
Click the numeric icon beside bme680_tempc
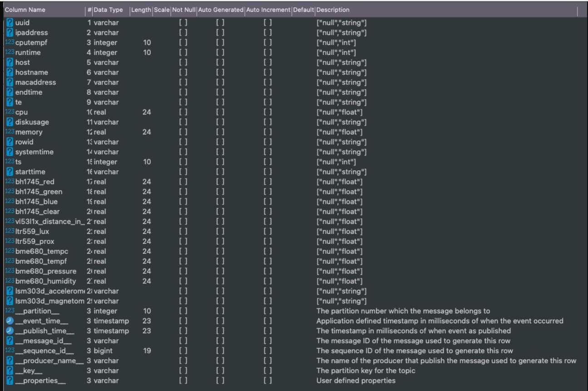click(10, 252)
